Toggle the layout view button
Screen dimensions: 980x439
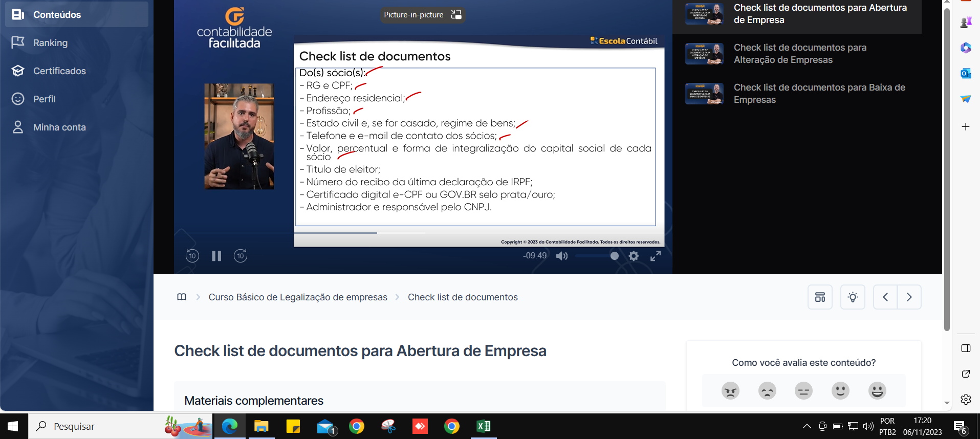tap(820, 297)
